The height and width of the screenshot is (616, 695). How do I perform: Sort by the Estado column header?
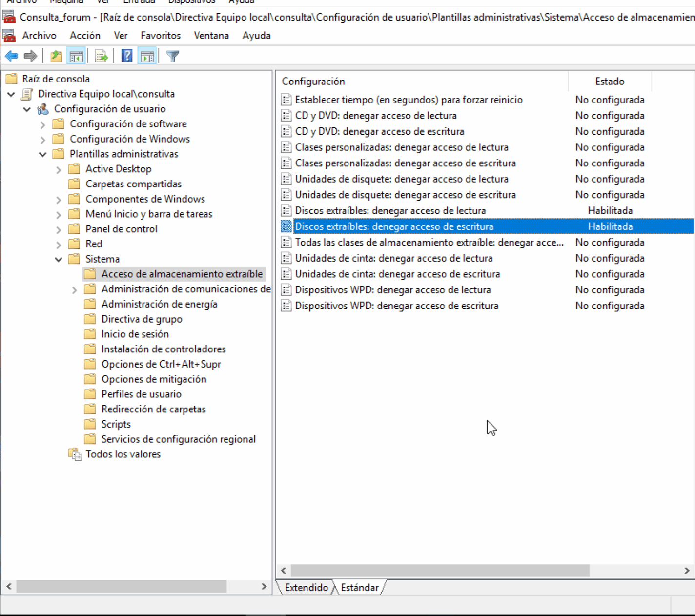tap(610, 82)
